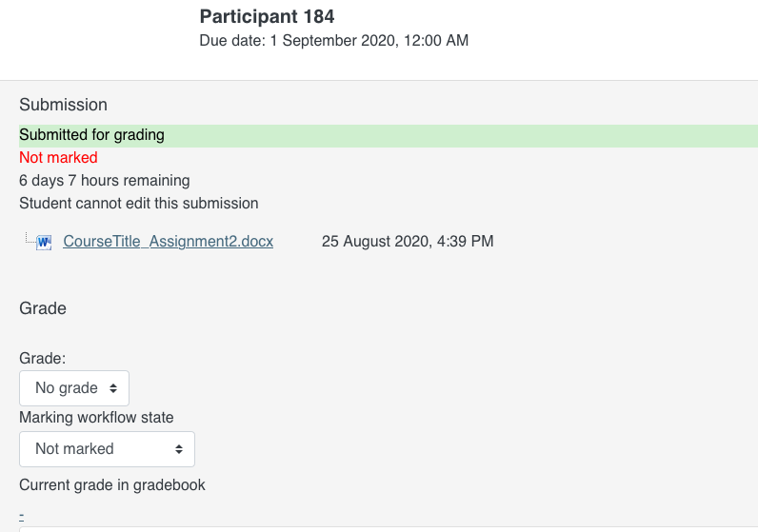Viewport: 758px width, 532px height.
Task: Click the Student cannot edit this submission text
Action: coord(138,204)
